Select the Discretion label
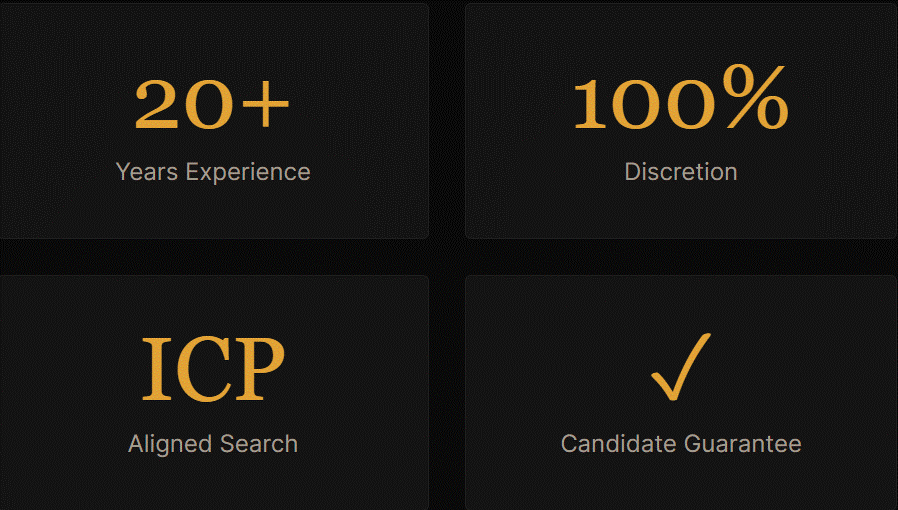898x510 pixels. [x=681, y=172]
